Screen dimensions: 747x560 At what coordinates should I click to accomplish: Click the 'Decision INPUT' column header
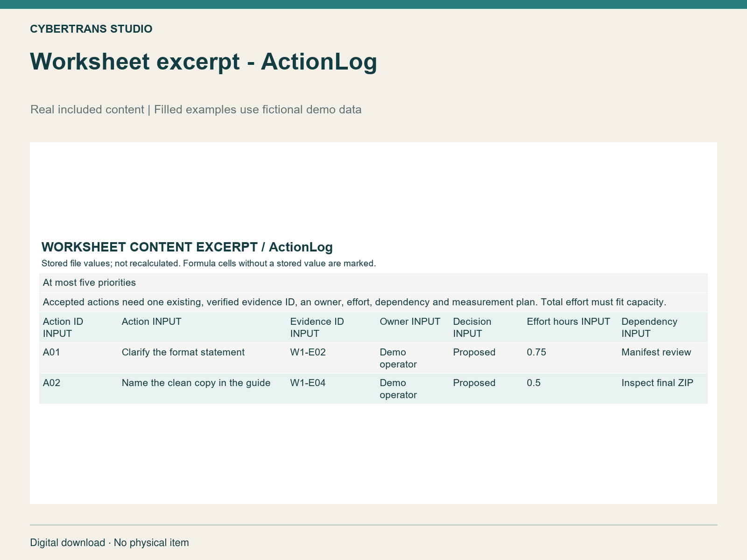(486, 328)
